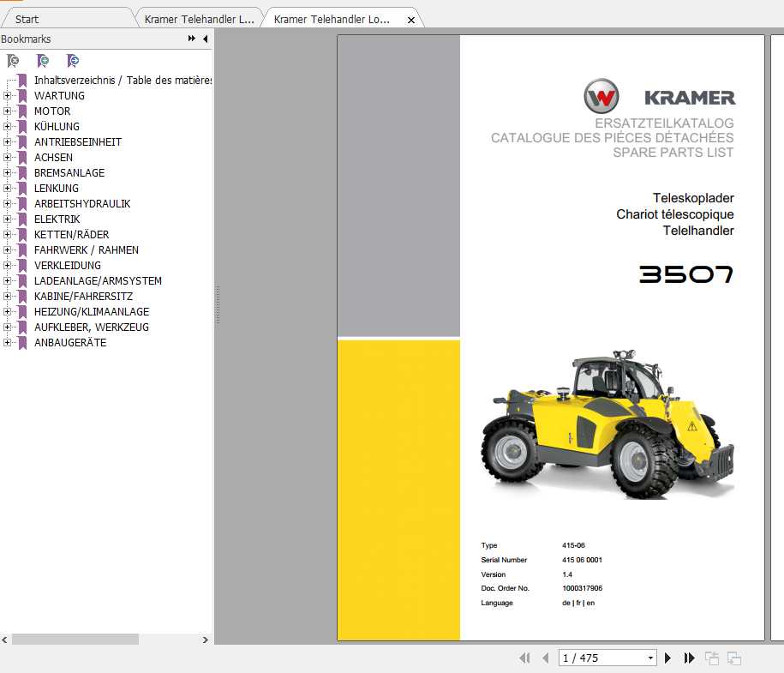Select the ARBEITSHYDRAULIK bookmark
784x673 pixels.
pos(82,204)
